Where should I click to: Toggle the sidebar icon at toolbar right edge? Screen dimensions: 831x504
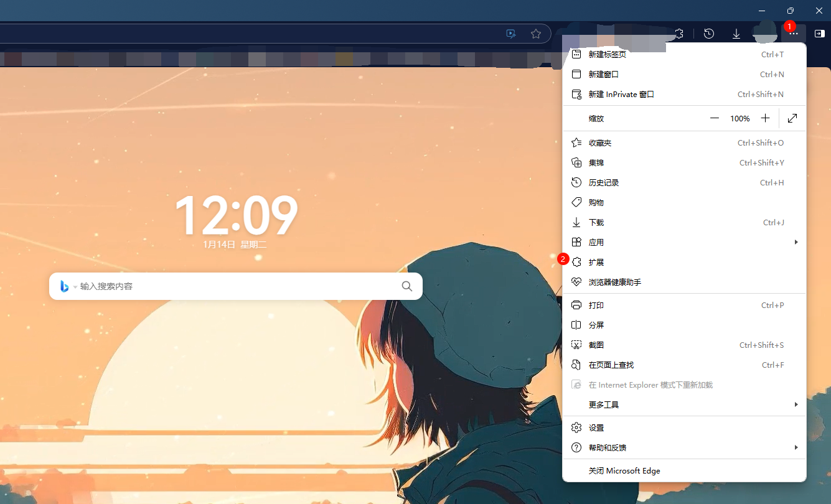point(819,34)
